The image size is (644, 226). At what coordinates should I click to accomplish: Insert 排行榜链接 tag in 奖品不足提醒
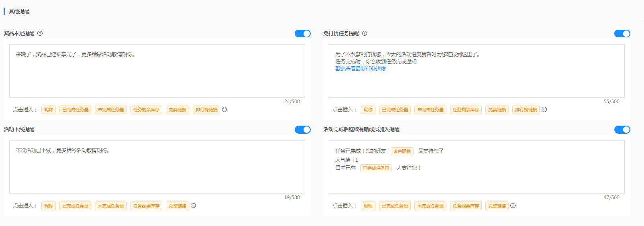[206, 110]
